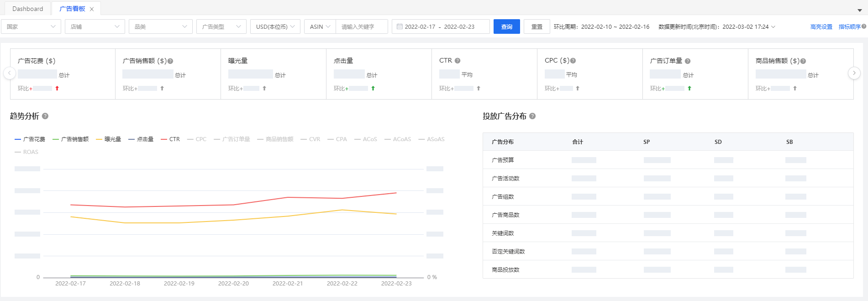Screen dimensions: 868x301
Task: Expand the 数据更新时间 dropdown arrow
Action: 773,27
